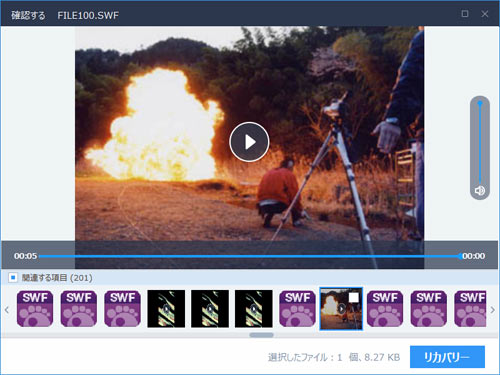
Task: Select the first SWF file icon
Action: [35, 309]
